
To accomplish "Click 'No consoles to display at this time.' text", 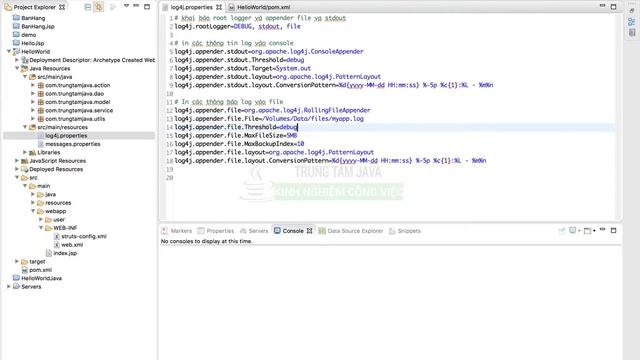I will (207, 241).
